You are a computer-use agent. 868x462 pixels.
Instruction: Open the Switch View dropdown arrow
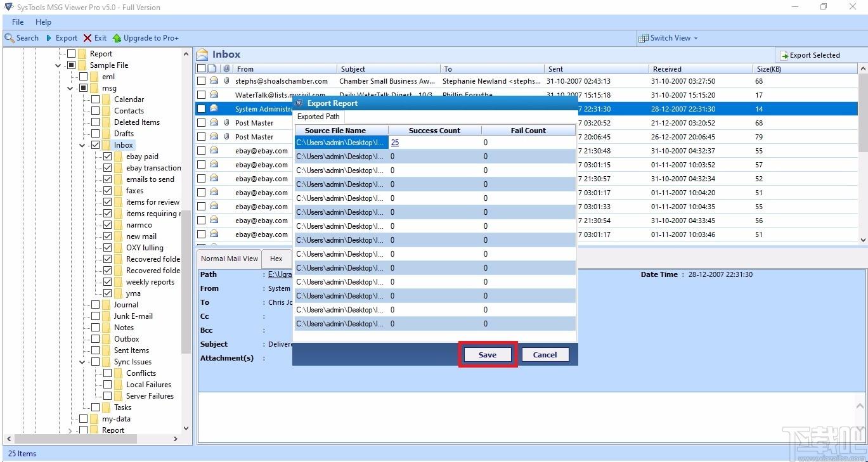pos(696,38)
